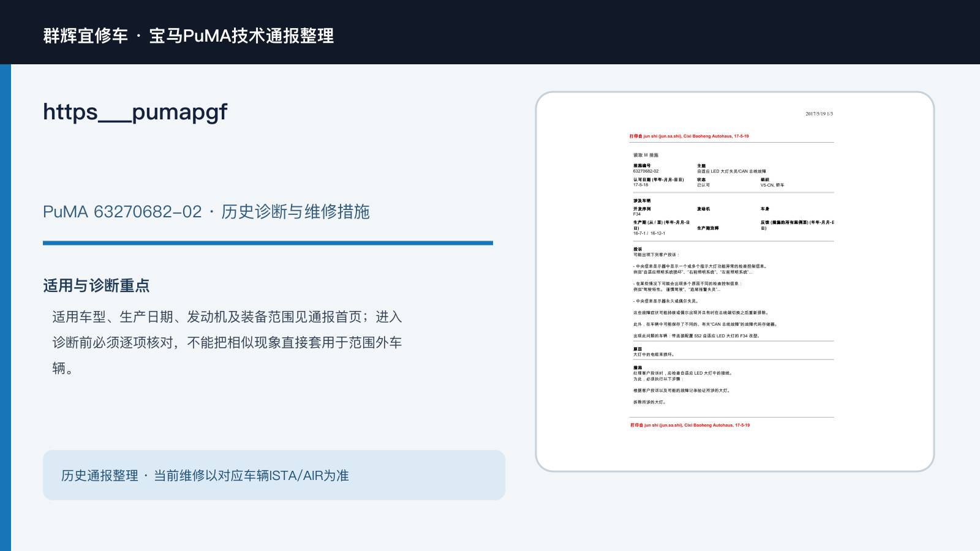The height and width of the screenshot is (551, 980).
Task: Open the PuMA document page thumbnail
Action: (x=735, y=282)
